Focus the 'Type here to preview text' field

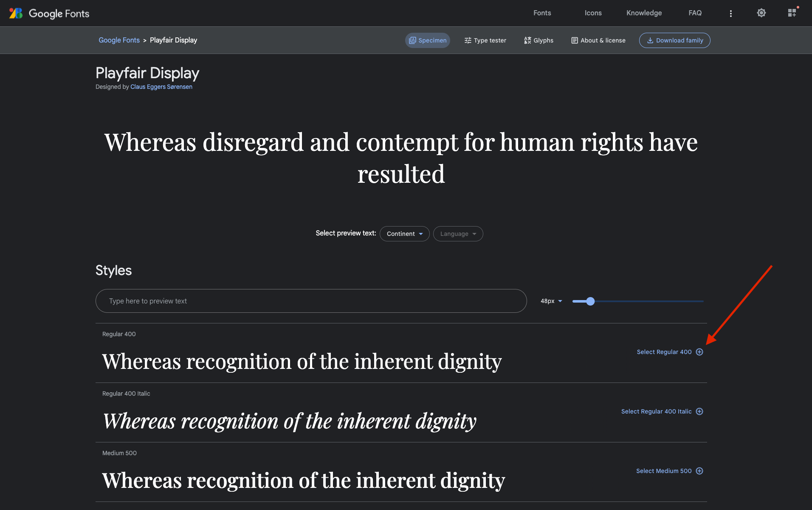click(x=311, y=301)
